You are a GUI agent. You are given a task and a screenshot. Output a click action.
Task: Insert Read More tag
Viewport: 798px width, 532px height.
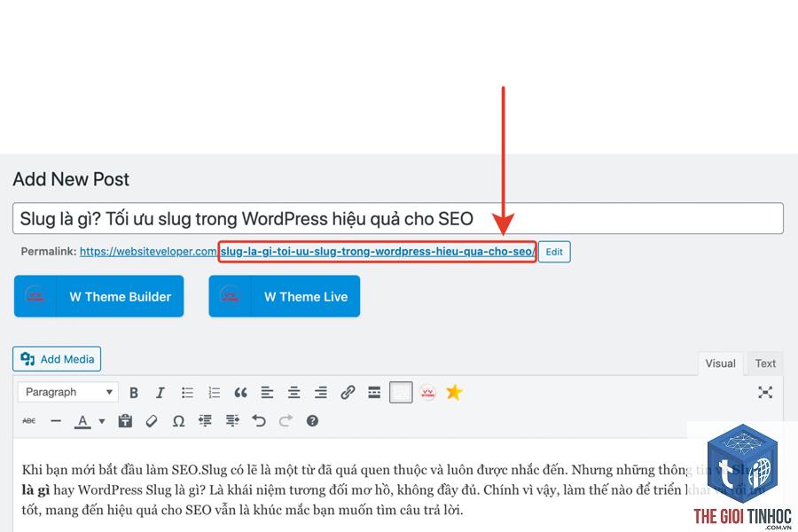(374, 393)
